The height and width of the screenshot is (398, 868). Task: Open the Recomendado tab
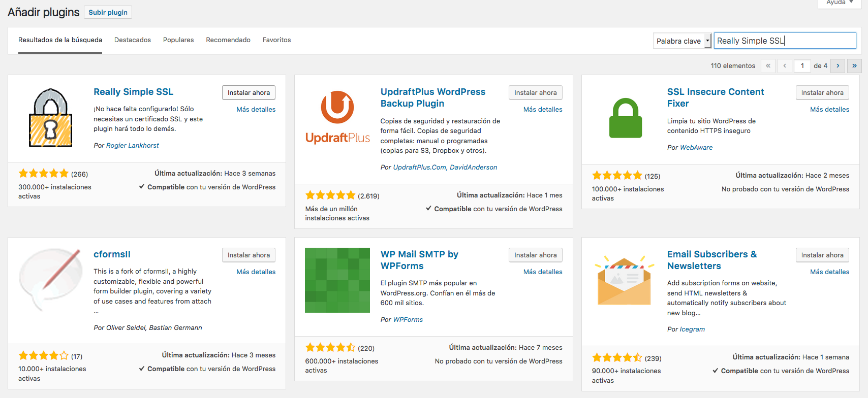[x=228, y=40]
